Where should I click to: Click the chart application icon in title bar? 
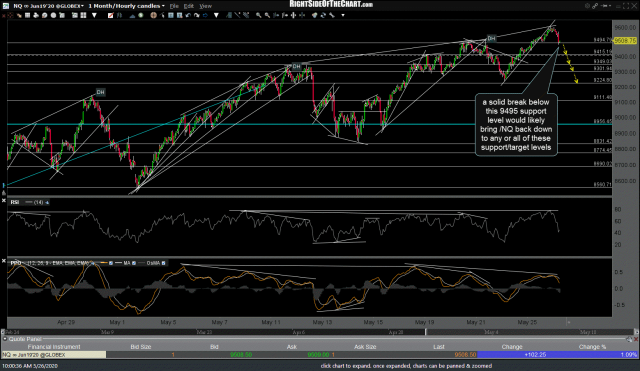pyautogui.click(x=6, y=6)
